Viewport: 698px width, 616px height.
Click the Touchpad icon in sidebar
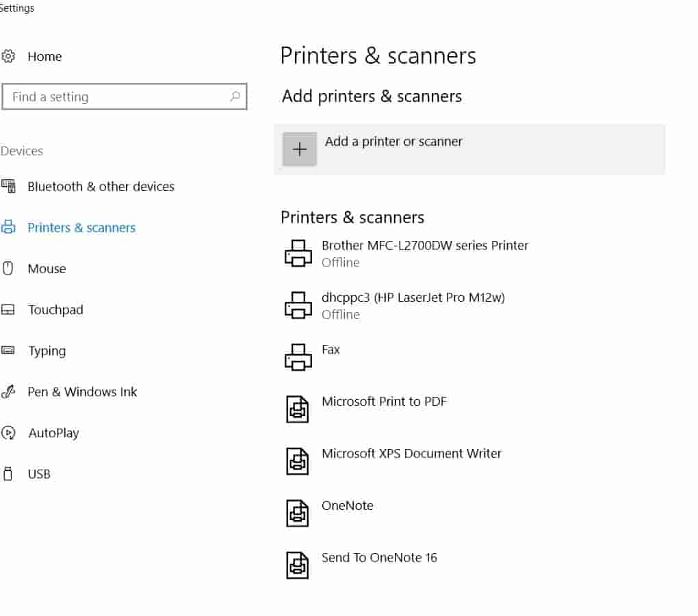click(x=8, y=309)
